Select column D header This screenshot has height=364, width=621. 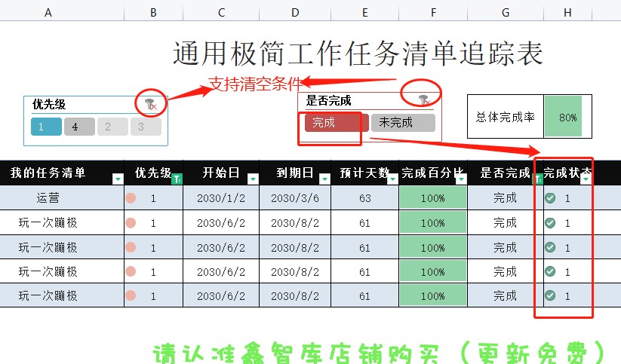pyautogui.click(x=295, y=13)
